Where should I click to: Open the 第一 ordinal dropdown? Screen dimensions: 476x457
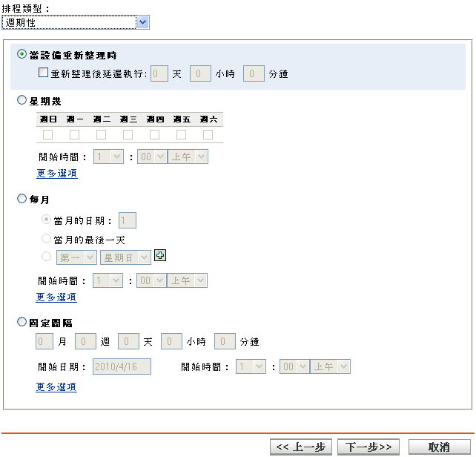[77, 257]
